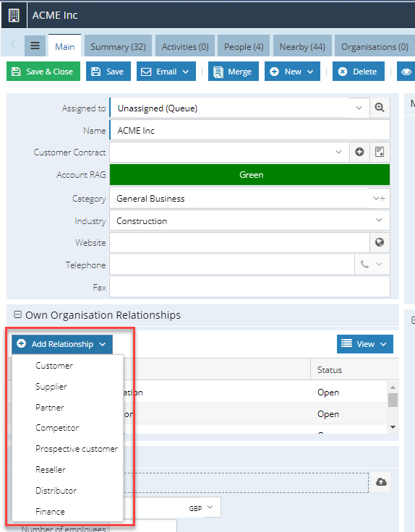Image resolution: width=415 pixels, height=532 pixels.
Task: Switch to the People (4) tab
Action: (244, 46)
